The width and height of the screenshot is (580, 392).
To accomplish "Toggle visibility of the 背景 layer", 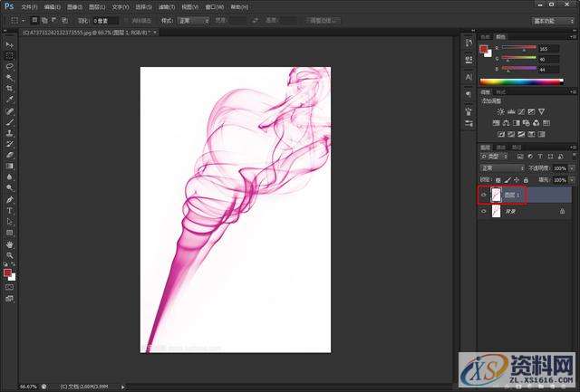I will tap(483, 211).
